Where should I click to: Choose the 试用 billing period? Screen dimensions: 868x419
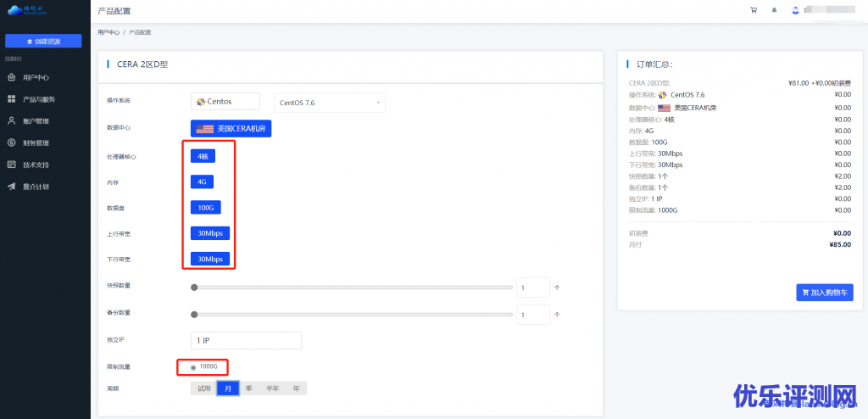pos(203,388)
